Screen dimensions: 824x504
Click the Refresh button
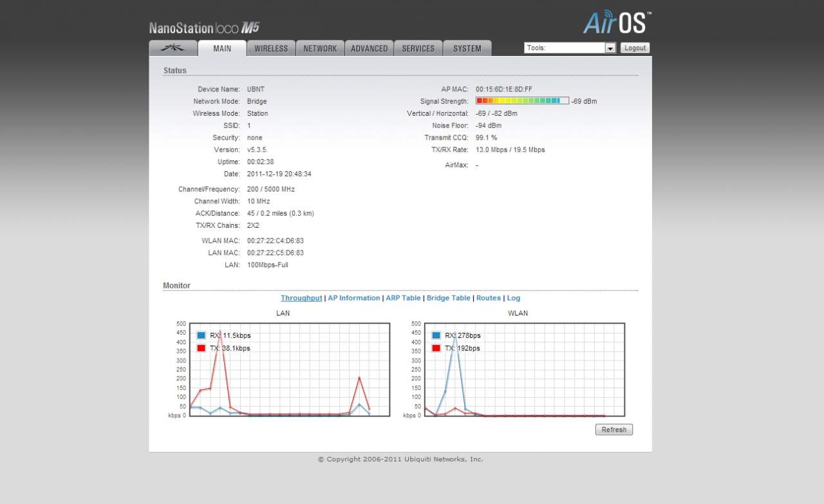[613, 429]
